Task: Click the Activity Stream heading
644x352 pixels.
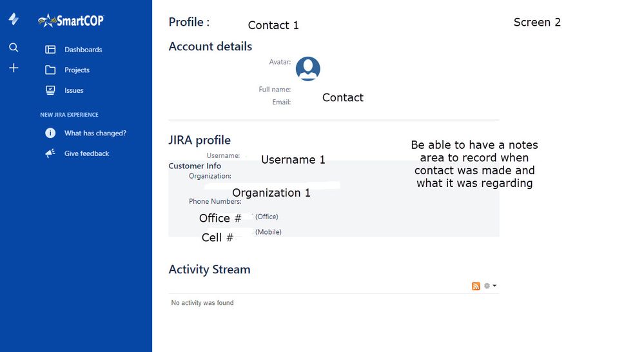Action: (x=210, y=269)
